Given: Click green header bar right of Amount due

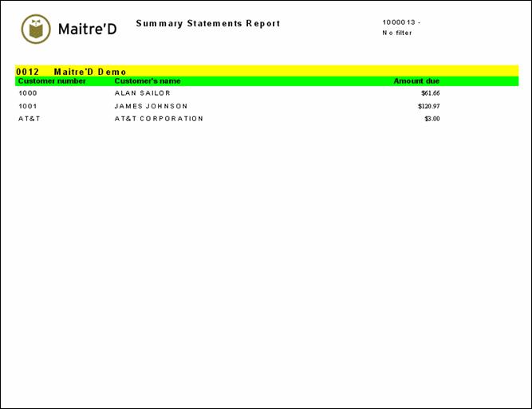Looking at the screenshot, I should (479, 81).
